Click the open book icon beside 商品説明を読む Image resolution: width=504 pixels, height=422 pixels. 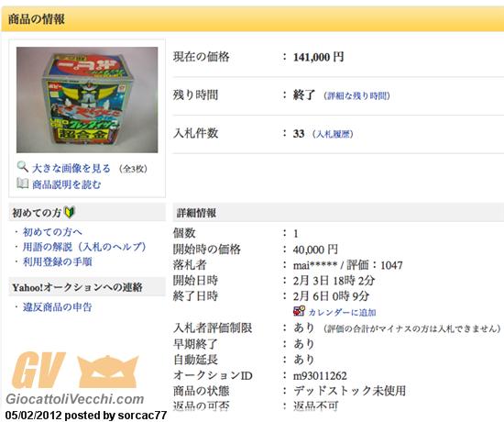coord(23,183)
